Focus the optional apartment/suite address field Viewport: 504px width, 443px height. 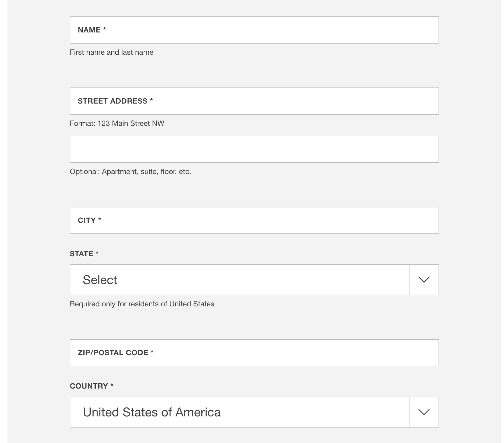tap(254, 149)
